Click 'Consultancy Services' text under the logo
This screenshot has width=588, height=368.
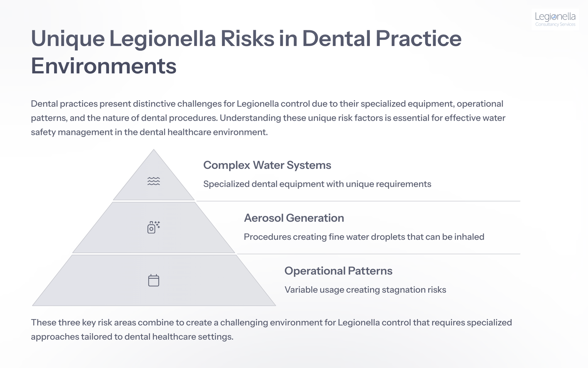click(x=555, y=24)
